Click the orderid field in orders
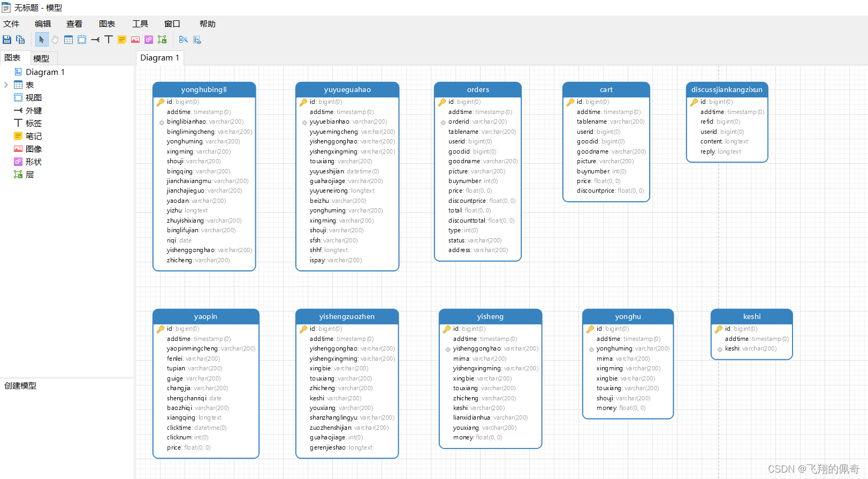This screenshot has width=868, height=479. pos(477,121)
